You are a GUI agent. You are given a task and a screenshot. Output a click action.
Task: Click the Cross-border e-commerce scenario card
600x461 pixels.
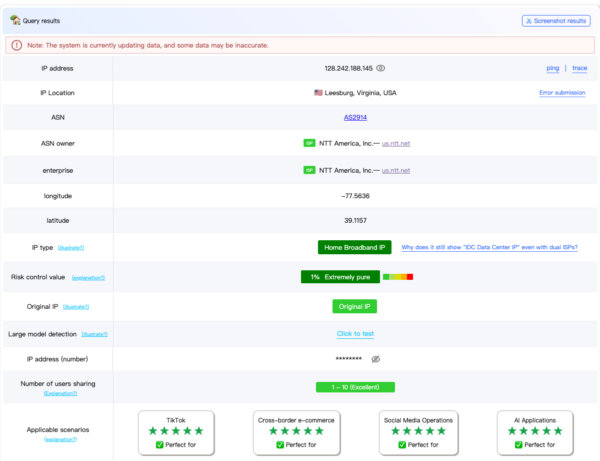coord(296,433)
